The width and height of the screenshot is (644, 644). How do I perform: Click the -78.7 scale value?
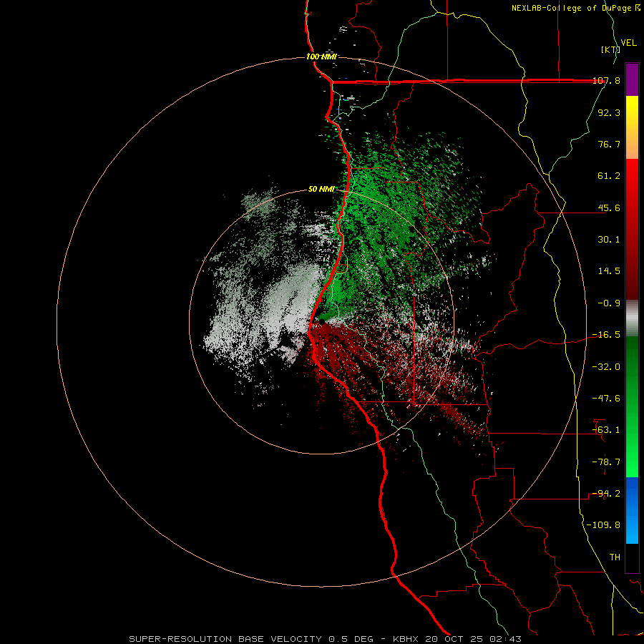click(606, 462)
